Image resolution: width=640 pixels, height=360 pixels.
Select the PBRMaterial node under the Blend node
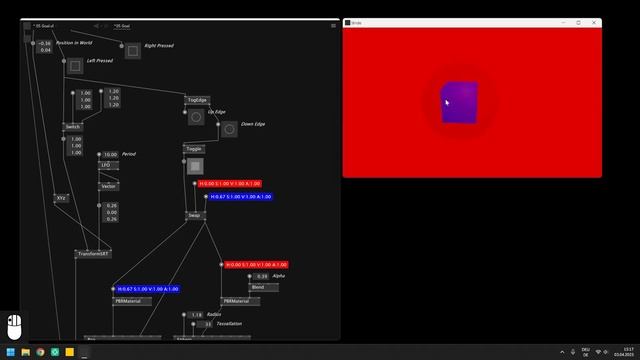(240, 301)
